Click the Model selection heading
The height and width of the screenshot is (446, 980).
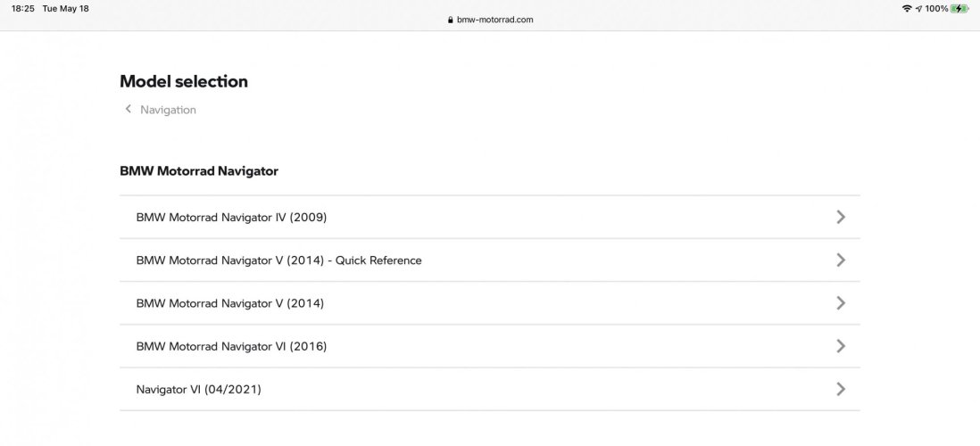tap(184, 81)
